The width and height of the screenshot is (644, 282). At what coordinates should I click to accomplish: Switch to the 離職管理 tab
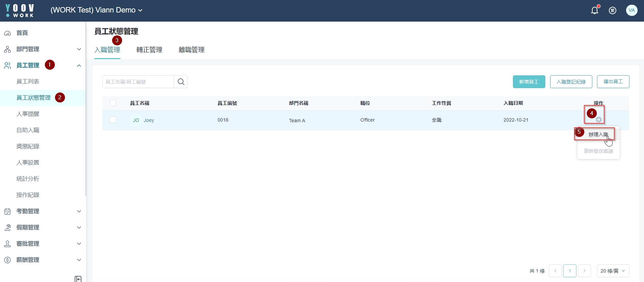[192, 50]
